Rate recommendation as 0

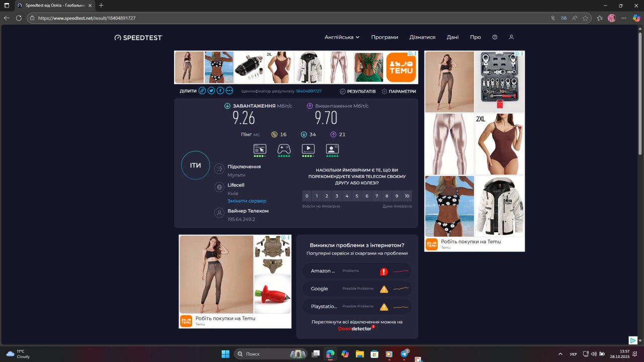click(x=307, y=196)
